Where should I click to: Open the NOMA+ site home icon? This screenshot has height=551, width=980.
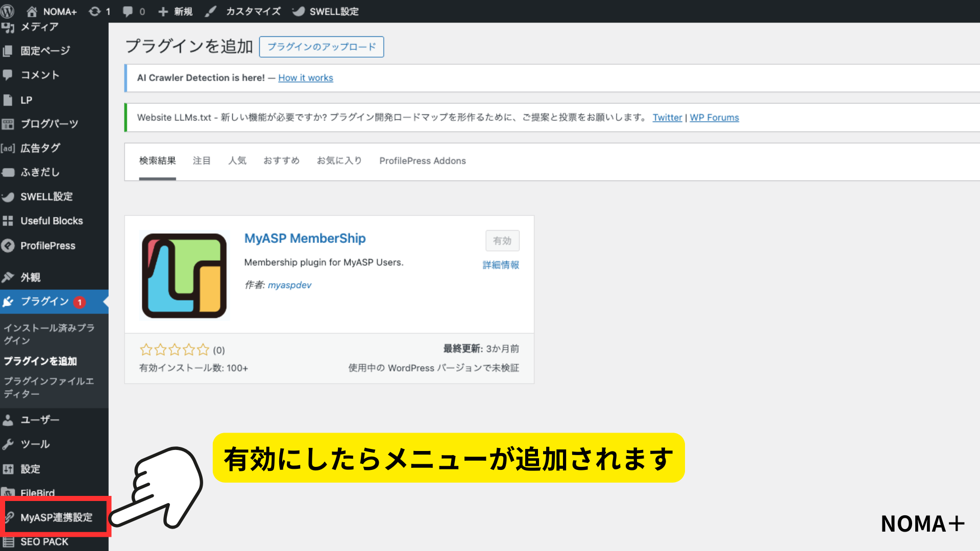click(32, 11)
